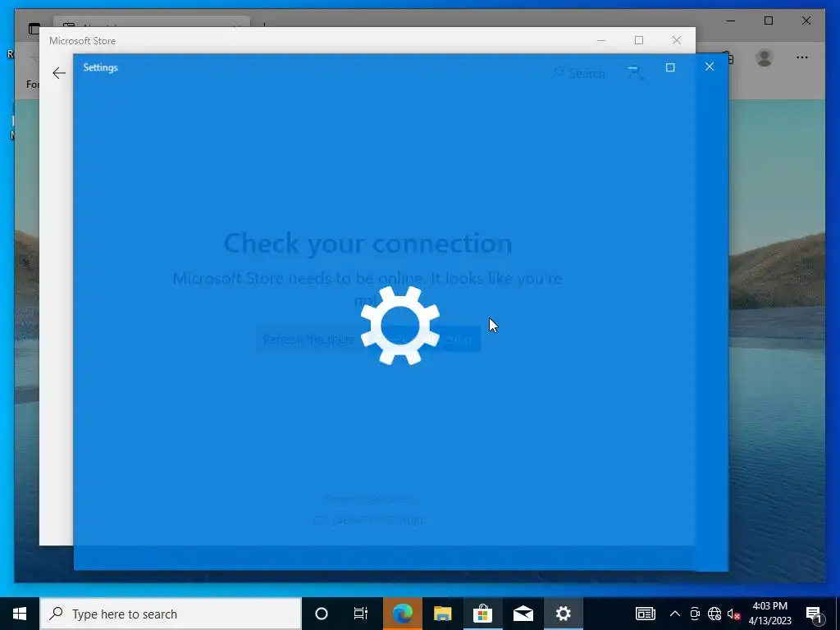Open Task View on the taskbar
This screenshot has width=840, height=630.
click(x=361, y=614)
